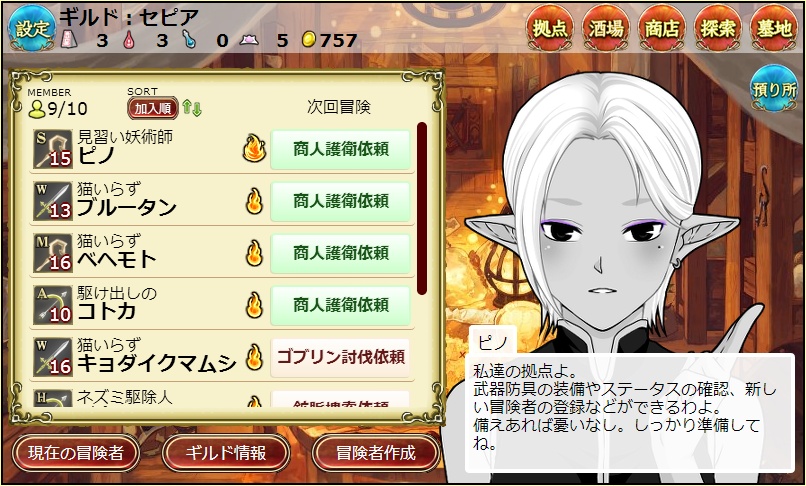
Task: Click ブルータン's sword weapon icon
Action: click(53, 201)
